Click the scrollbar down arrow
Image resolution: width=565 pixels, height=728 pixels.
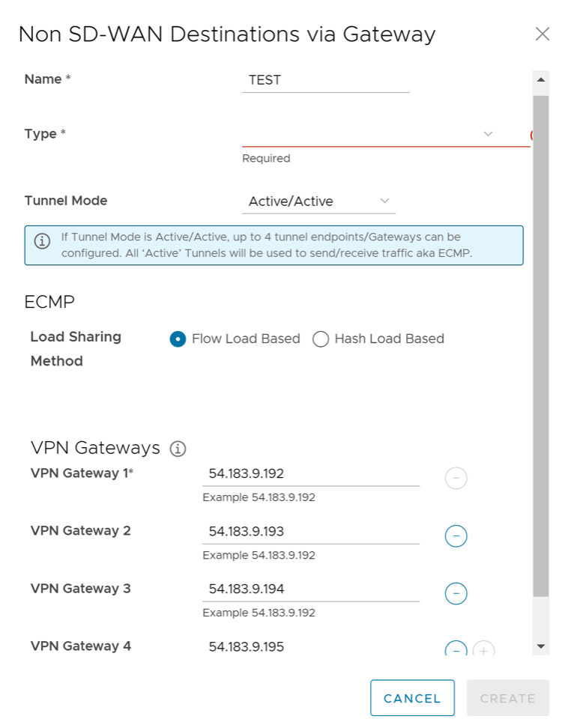point(540,646)
